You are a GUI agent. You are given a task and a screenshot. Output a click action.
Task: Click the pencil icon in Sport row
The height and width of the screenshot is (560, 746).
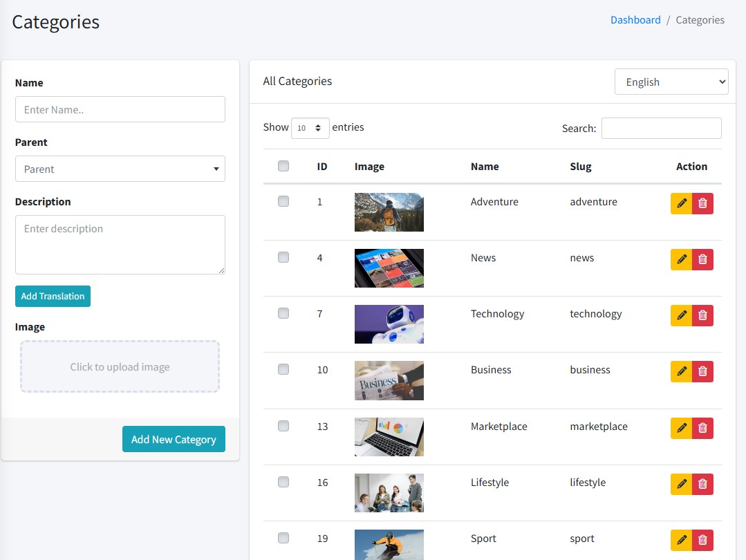(681, 540)
